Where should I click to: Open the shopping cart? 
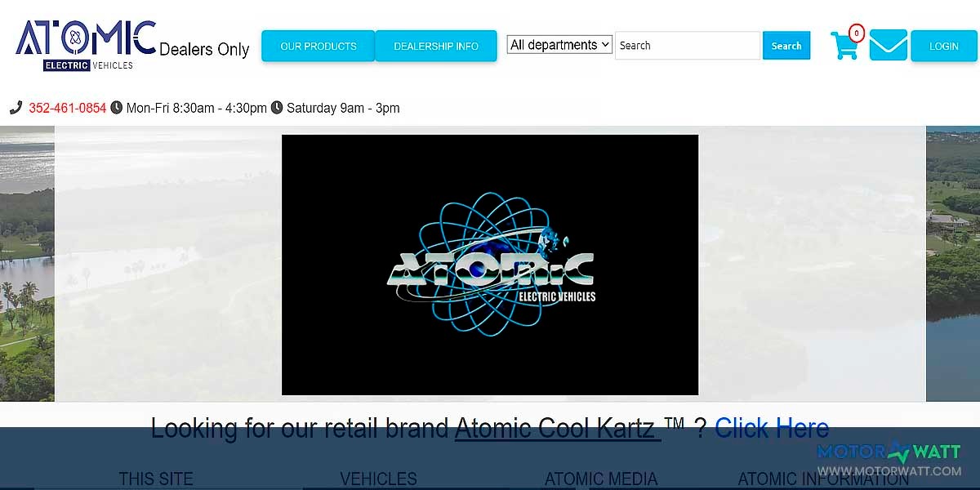coord(846,47)
